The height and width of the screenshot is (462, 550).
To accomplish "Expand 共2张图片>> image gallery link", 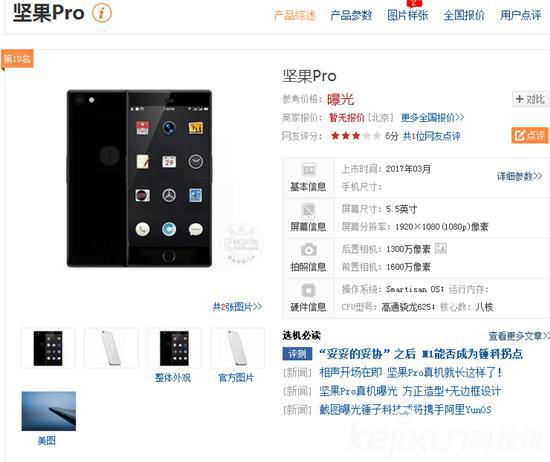I will coord(237,307).
